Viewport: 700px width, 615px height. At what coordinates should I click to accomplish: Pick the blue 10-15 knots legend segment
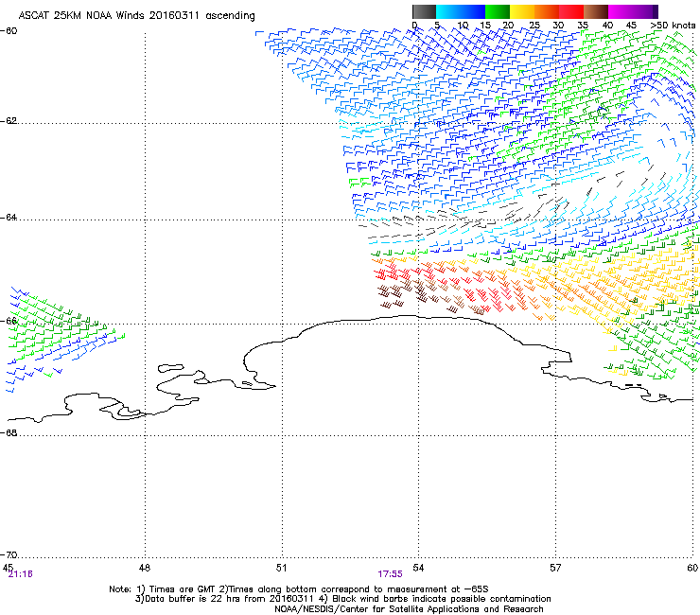pos(473,11)
